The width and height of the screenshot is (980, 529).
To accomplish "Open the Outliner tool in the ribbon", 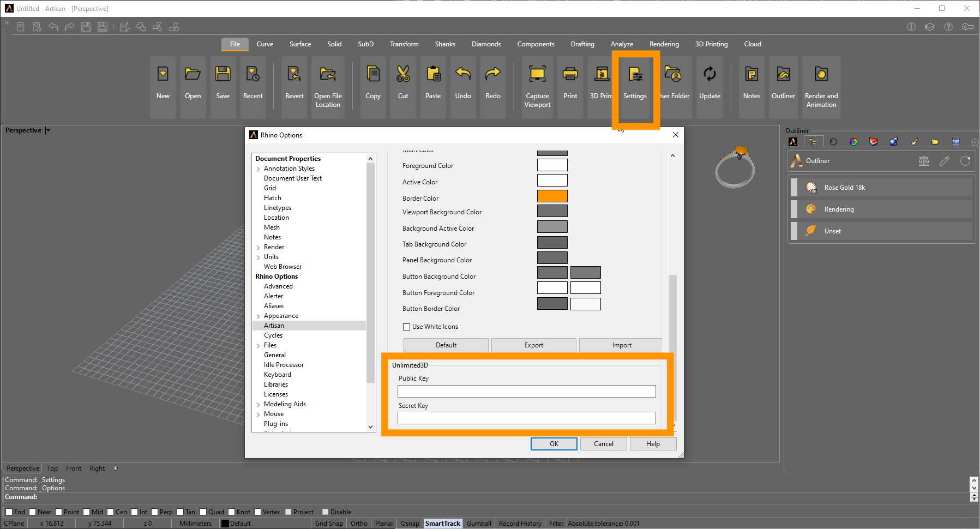I will pyautogui.click(x=783, y=75).
